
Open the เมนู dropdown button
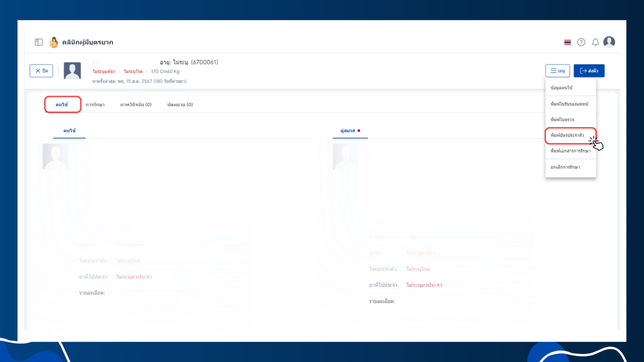click(558, 71)
